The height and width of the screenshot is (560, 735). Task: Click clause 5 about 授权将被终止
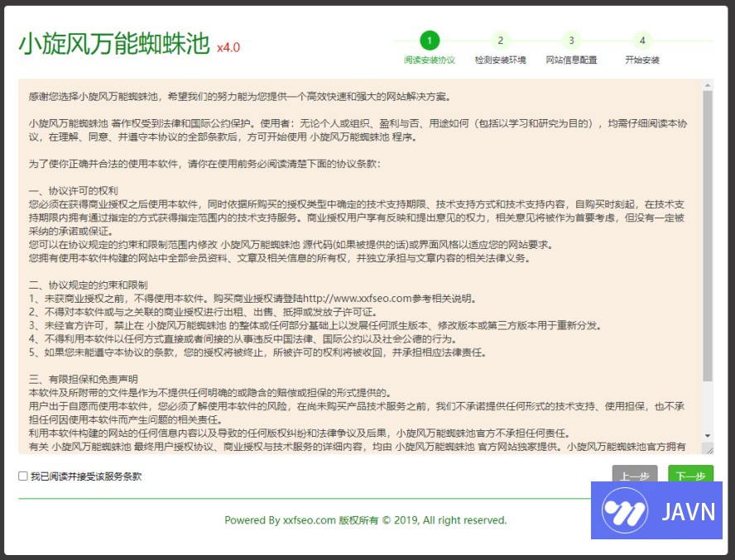[x=257, y=352]
